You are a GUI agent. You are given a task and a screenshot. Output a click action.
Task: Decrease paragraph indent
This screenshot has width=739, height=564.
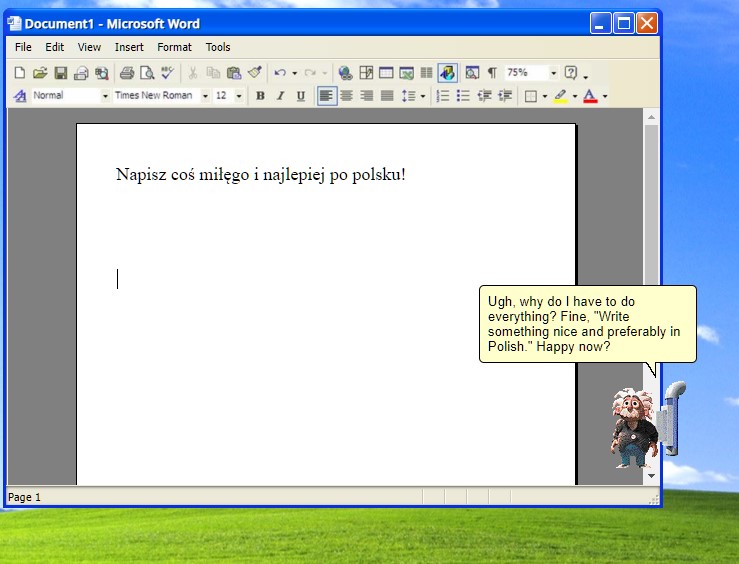click(x=484, y=96)
